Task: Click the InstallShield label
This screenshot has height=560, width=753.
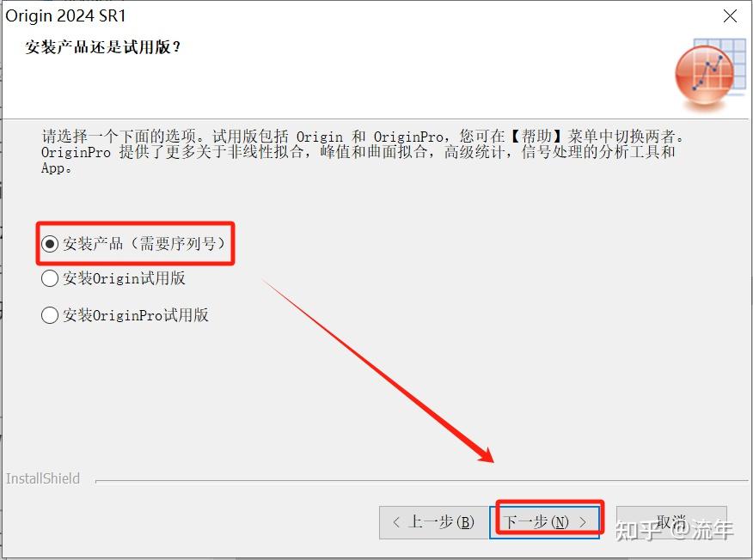Action: coord(43,478)
